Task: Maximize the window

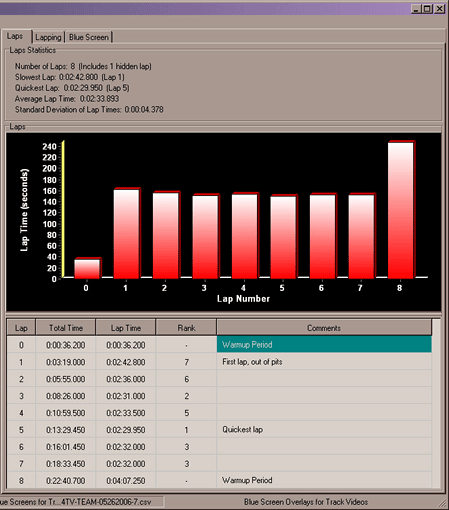Action: pyautogui.click(x=427, y=9)
